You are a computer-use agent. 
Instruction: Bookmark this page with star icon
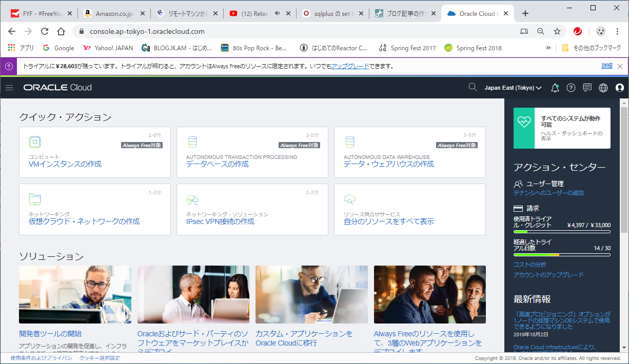coord(557,31)
